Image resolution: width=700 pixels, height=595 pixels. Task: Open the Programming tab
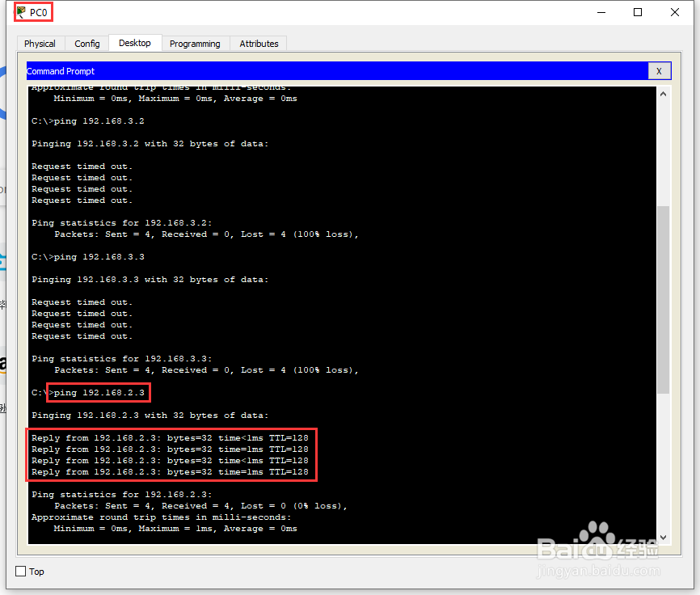[195, 44]
